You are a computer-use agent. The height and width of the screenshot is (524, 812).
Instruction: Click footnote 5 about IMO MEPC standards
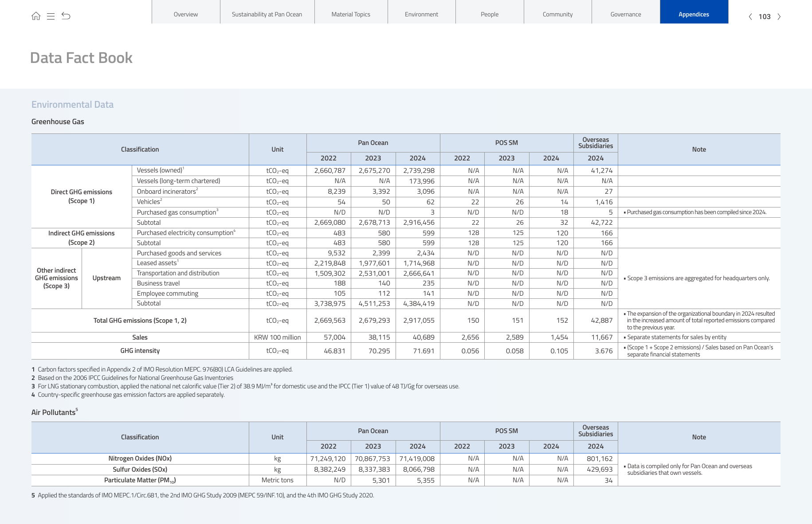pyautogui.click(x=203, y=495)
